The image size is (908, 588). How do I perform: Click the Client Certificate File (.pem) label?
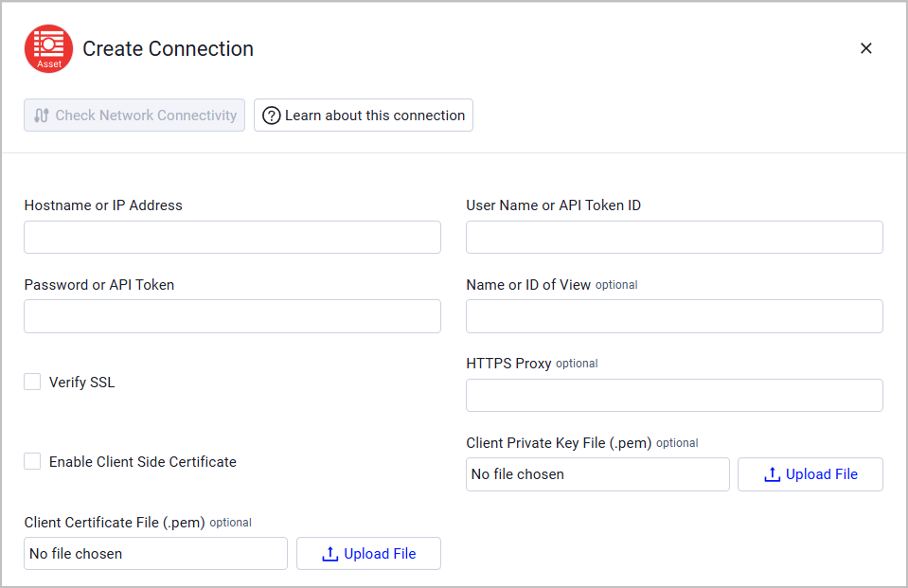point(115,523)
